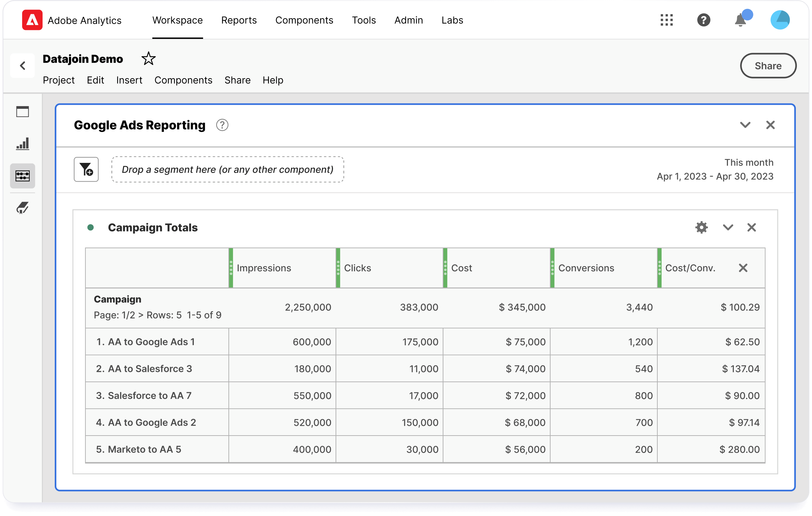Switch to the Workspace tab
Screen dimensions: 812x516
pos(177,20)
